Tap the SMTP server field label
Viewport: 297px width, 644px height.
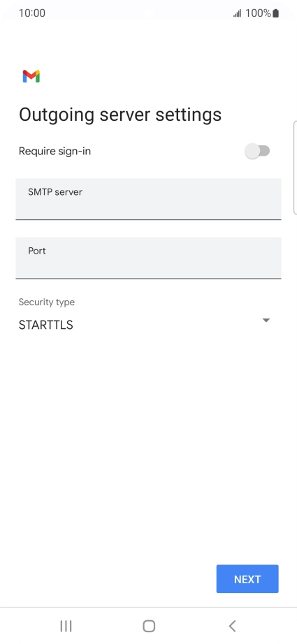[x=55, y=192]
